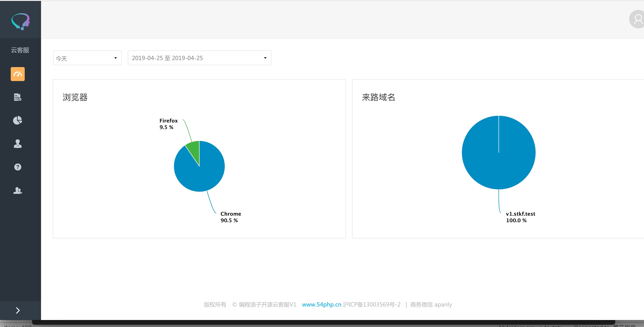Open the www.54php.cn footer link
This screenshot has height=327, width=644.
[x=321, y=304]
